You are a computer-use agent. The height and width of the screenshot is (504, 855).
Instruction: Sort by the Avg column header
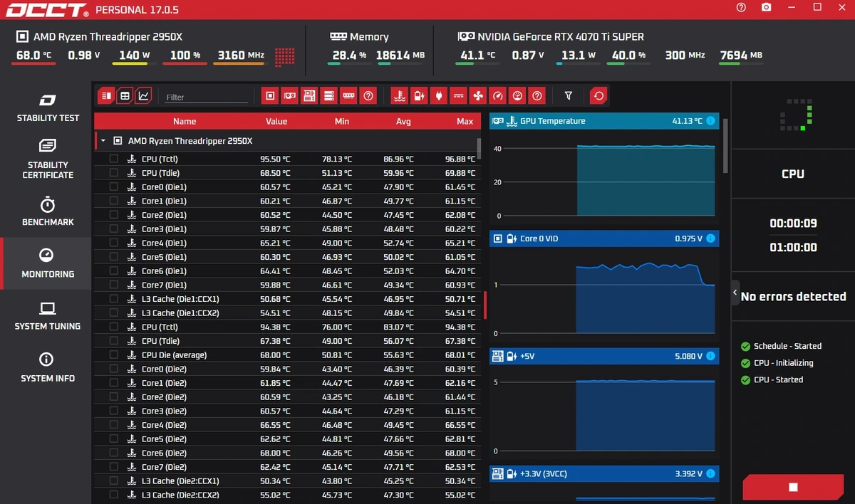click(403, 121)
